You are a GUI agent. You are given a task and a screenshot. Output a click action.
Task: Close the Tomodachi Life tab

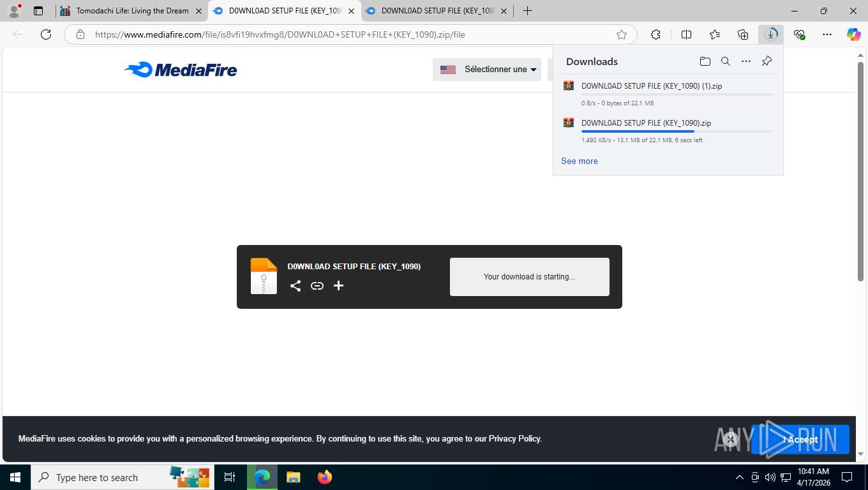(198, 11)
